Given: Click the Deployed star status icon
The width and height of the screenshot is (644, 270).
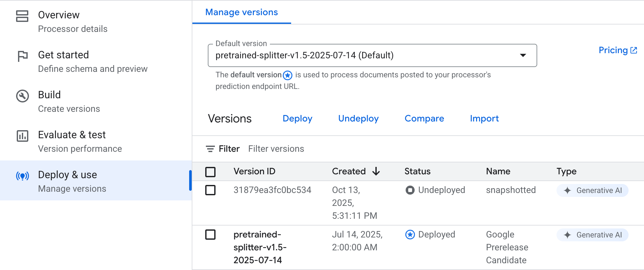Looking at the screenshot, I should coord(410,235).
